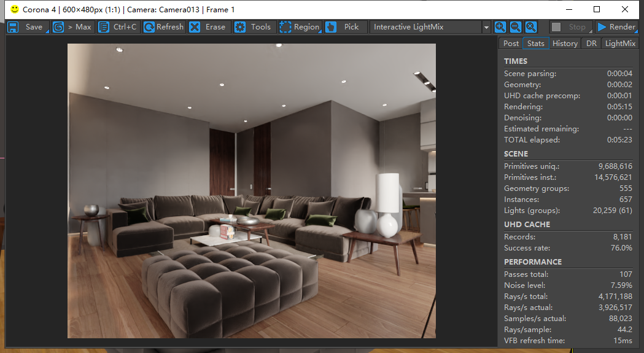
Task: Toggle the Region render selection
Action: point(300,27)
